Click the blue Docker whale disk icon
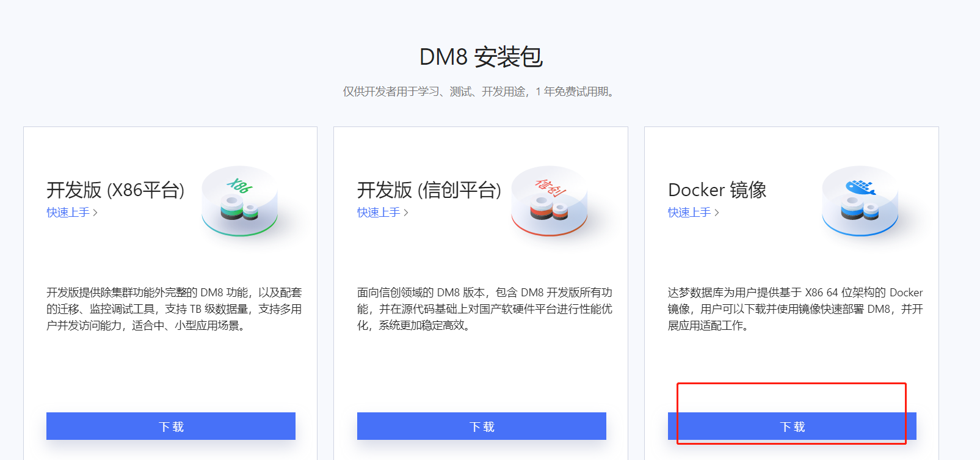The image size is (980, 460). pos(860,201)
